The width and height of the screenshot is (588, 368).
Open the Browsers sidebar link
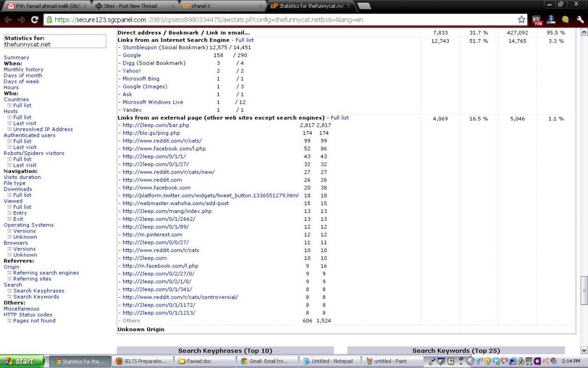tap(16, 243)
